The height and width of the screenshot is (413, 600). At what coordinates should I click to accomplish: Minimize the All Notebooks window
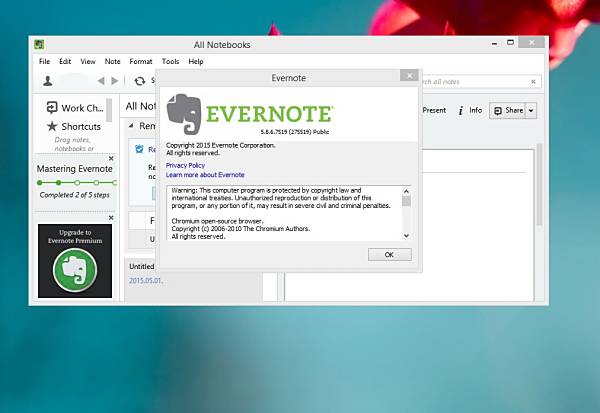pos(494,43)
